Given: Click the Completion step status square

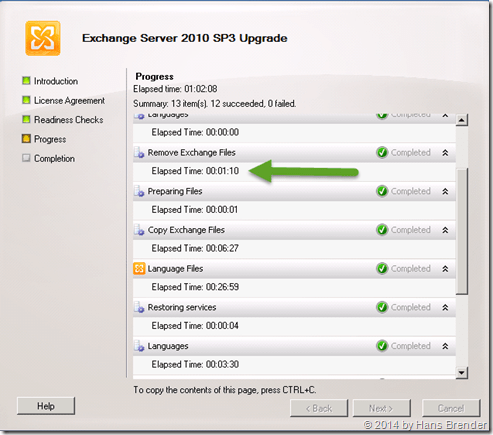Looking at the screenshot, I should coord(26,158).
